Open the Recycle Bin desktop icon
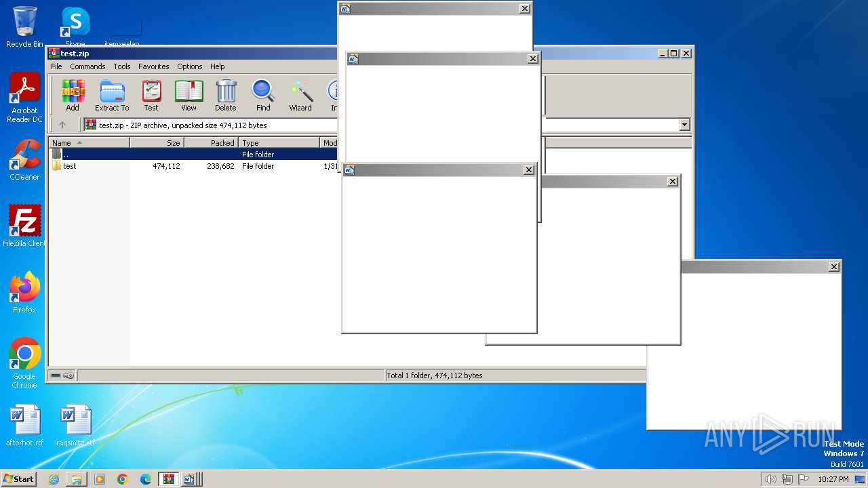The width and height of the screenshot is (868, 488). point(24,27)
